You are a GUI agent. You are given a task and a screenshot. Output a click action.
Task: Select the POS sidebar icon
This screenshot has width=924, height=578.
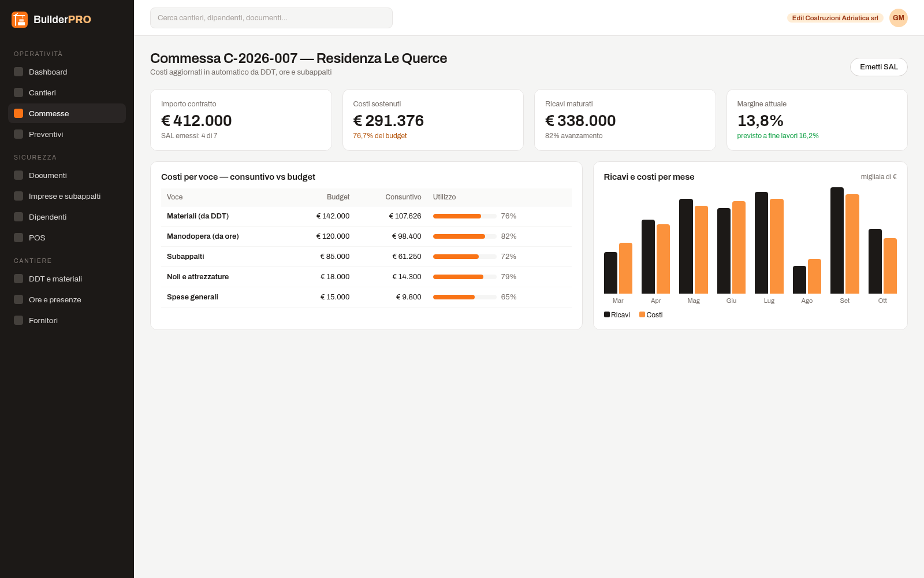(18, 238)
